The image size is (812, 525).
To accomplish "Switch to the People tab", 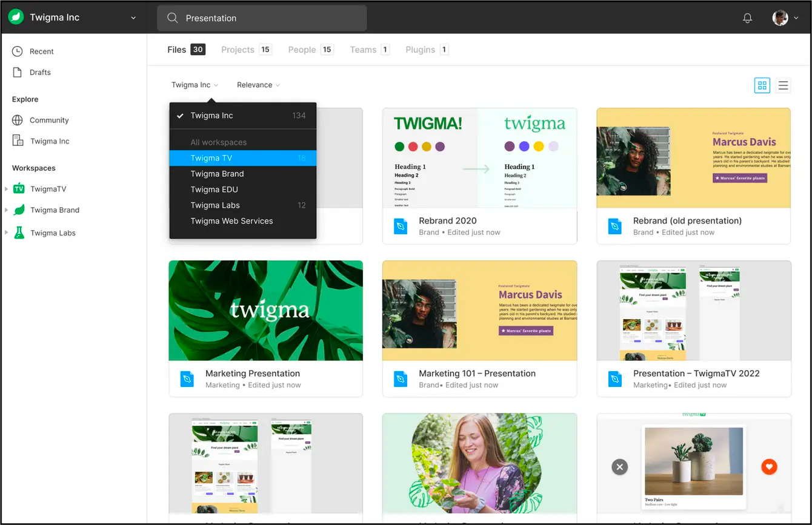I will pyautogui.click(x=302, y=50).
